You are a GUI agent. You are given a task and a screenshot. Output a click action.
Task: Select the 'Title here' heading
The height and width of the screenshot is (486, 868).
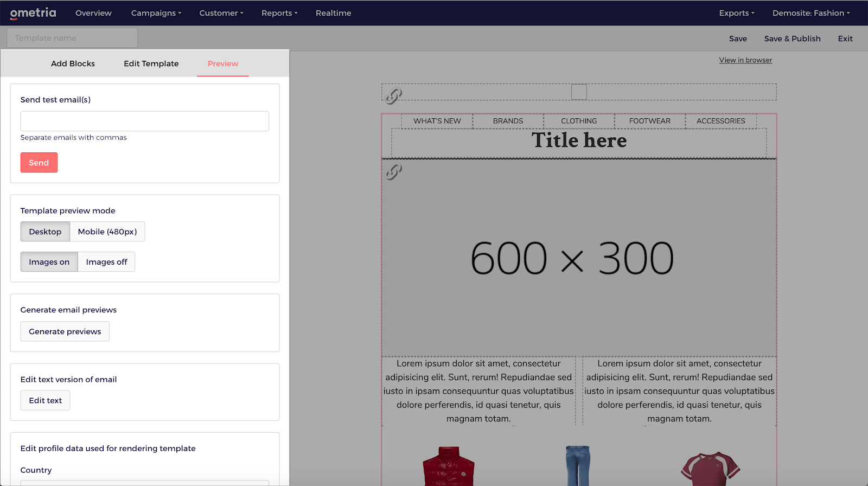(579, 140)
